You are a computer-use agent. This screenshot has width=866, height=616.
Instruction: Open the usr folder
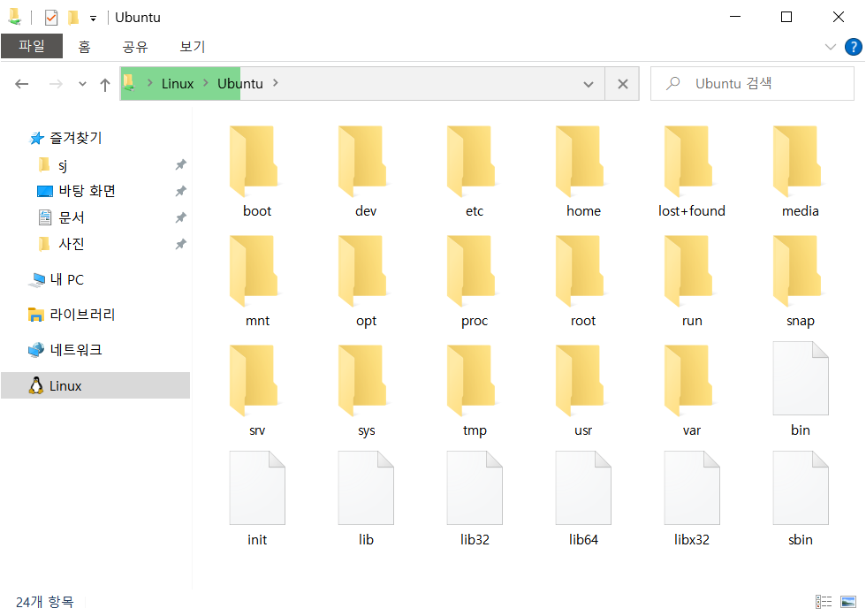coord(583,390)
